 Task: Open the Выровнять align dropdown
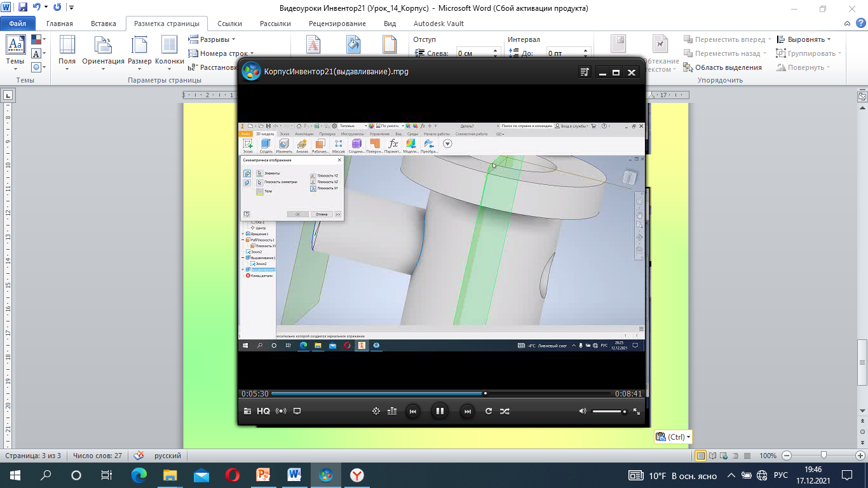pos(803,39)
